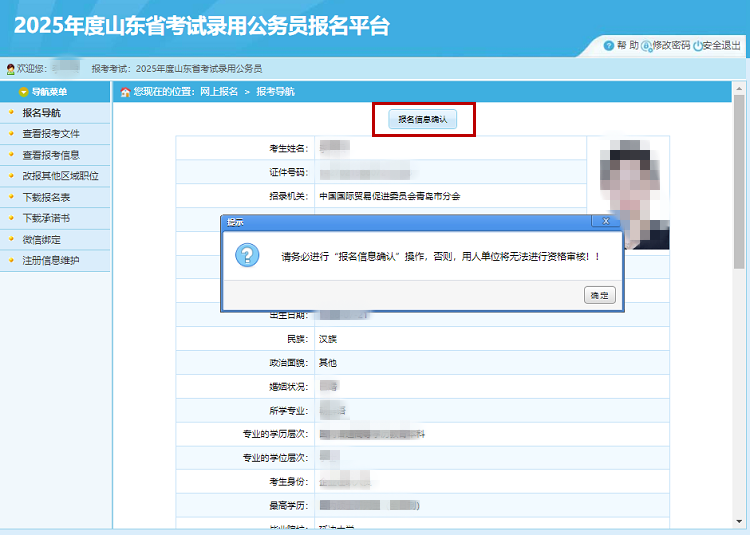
Task: Click the 安全退出 link text
Action: pyautogui.click(x=721, y=45)
